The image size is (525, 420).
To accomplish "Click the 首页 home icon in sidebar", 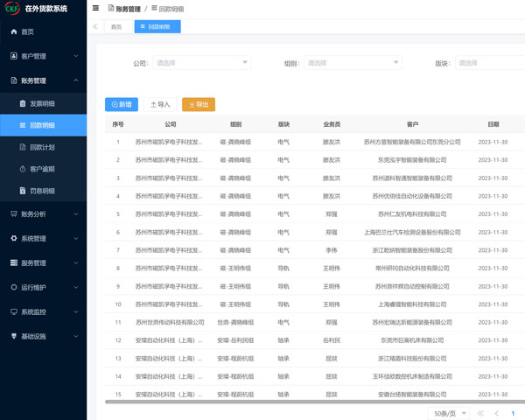I will (13, 32).
